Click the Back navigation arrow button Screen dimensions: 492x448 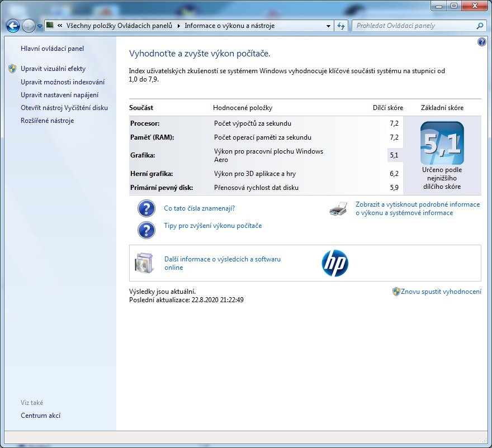[x=13, y=26]
